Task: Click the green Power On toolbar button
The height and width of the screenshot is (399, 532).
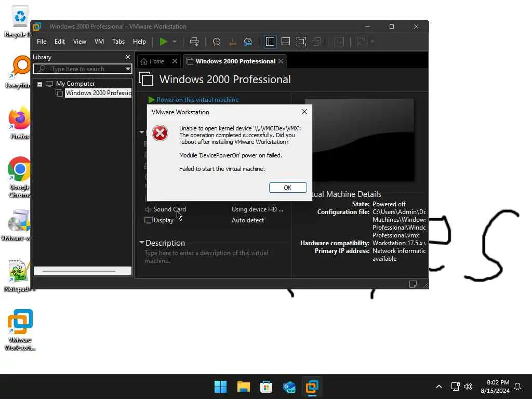Action: [x=163, y=42]
